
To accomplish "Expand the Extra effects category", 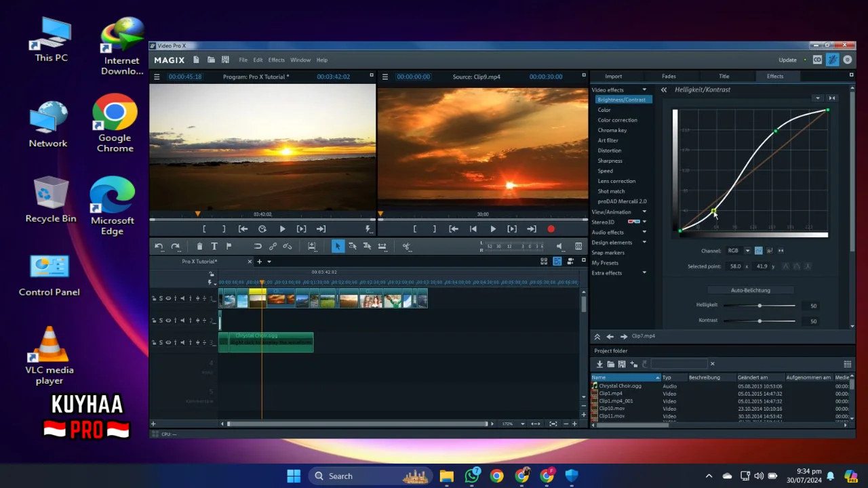I will (644, 272).
